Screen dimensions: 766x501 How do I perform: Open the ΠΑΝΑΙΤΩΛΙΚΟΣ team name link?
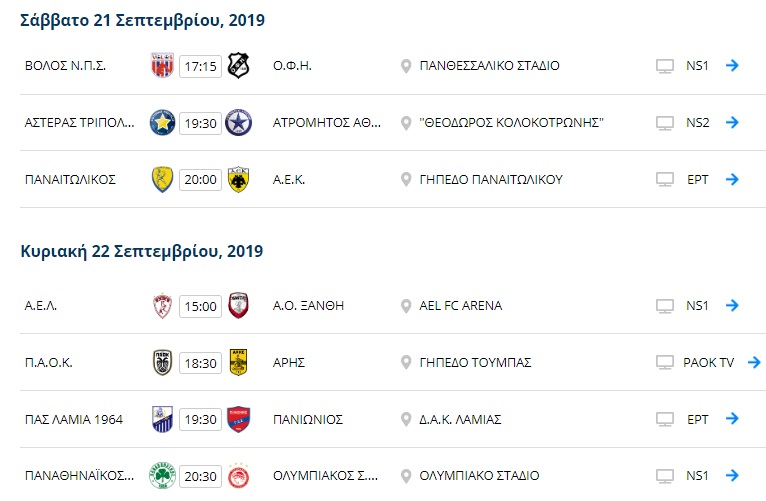pyautogui.click(x=70, y=180)
